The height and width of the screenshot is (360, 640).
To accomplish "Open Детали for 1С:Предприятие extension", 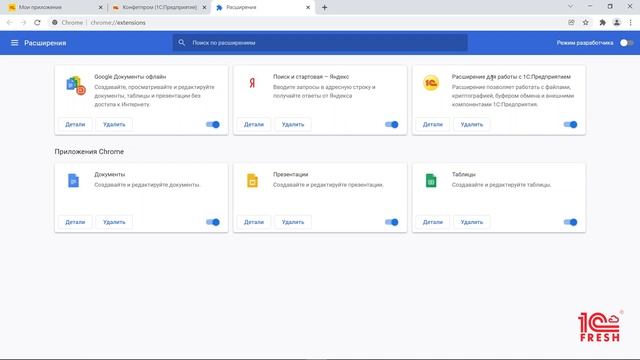I will coord(433,124).
